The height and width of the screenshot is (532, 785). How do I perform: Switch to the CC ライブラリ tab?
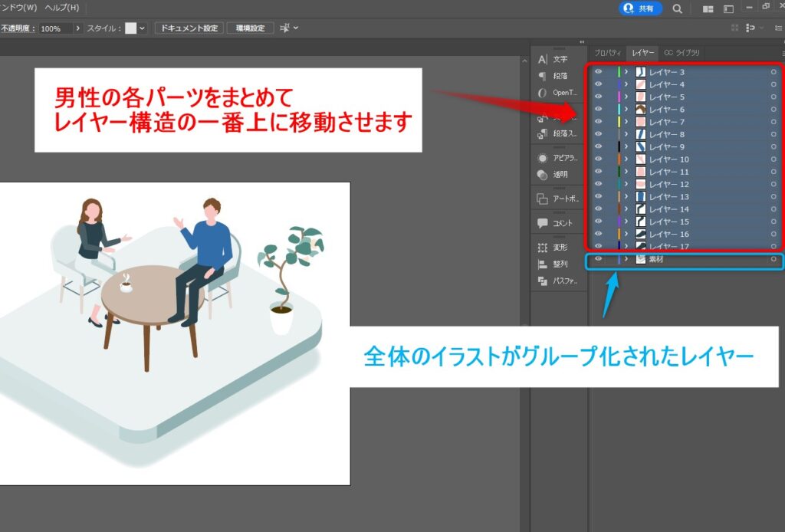tap(682, 53)
